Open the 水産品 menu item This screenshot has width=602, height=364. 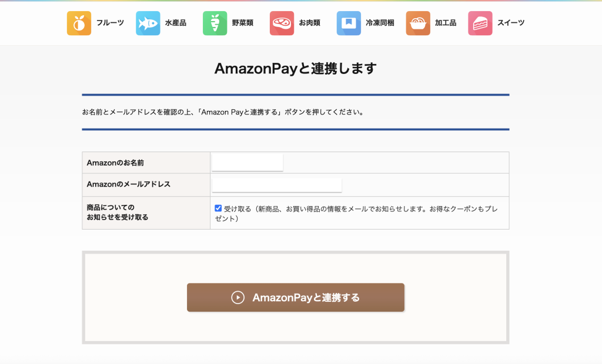point(175,23)
